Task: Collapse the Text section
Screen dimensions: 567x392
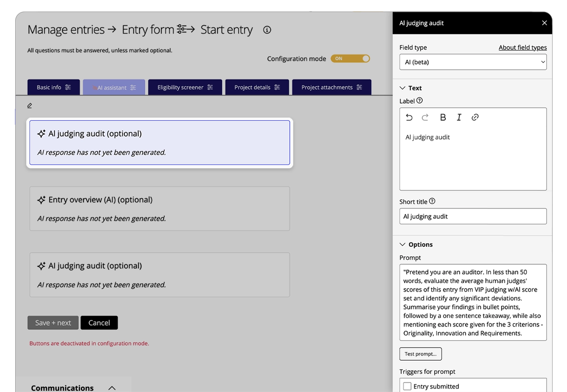Action: [402, 88]
